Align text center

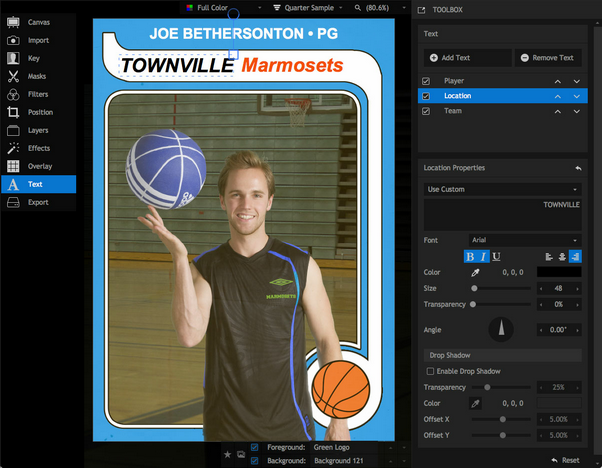(x=562, y=256)
